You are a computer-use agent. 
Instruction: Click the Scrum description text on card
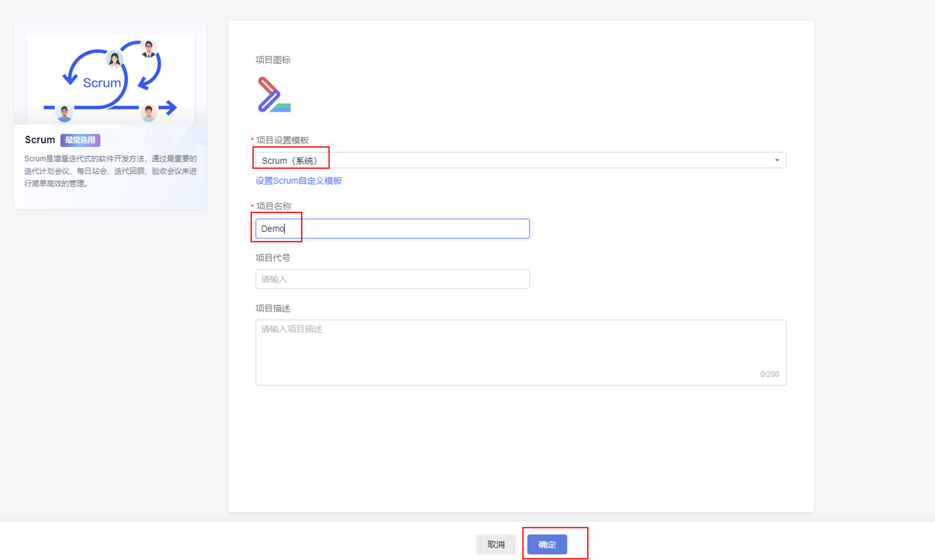pyautogui.click(x=110, y=171)
